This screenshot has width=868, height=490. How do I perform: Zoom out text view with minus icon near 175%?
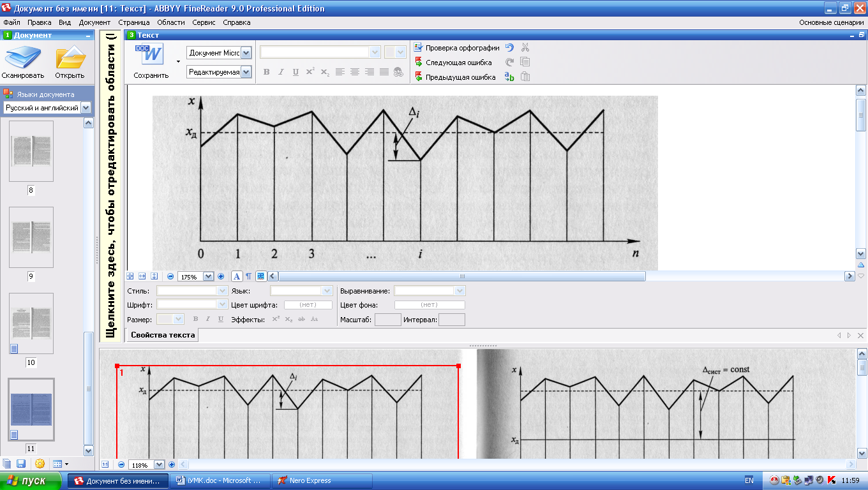pos(170,276)
